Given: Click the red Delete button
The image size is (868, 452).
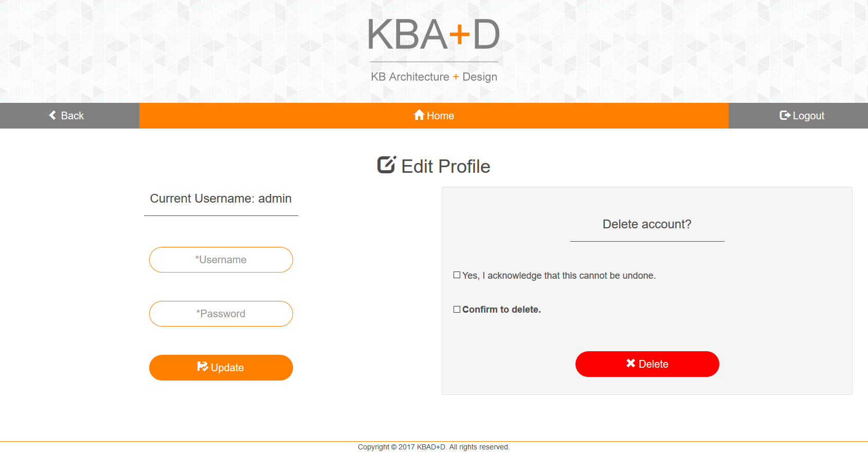Looking at the screenshot, I should click(647, 364).
